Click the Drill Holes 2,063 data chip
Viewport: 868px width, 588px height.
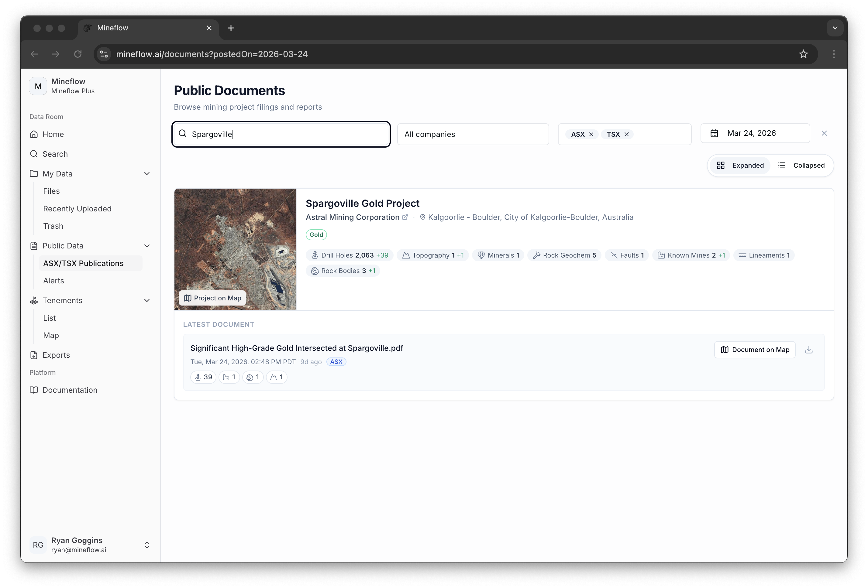pos(350,255)
